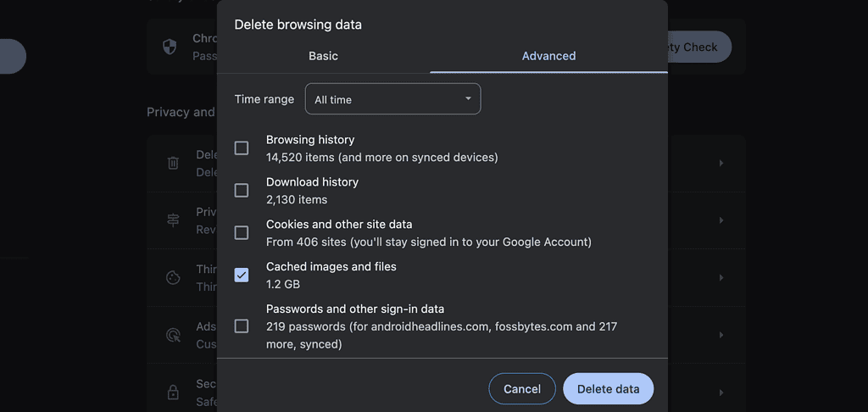Open the Time range dropdown
This screenshot has height=412, width=868.
click(392, 99)
